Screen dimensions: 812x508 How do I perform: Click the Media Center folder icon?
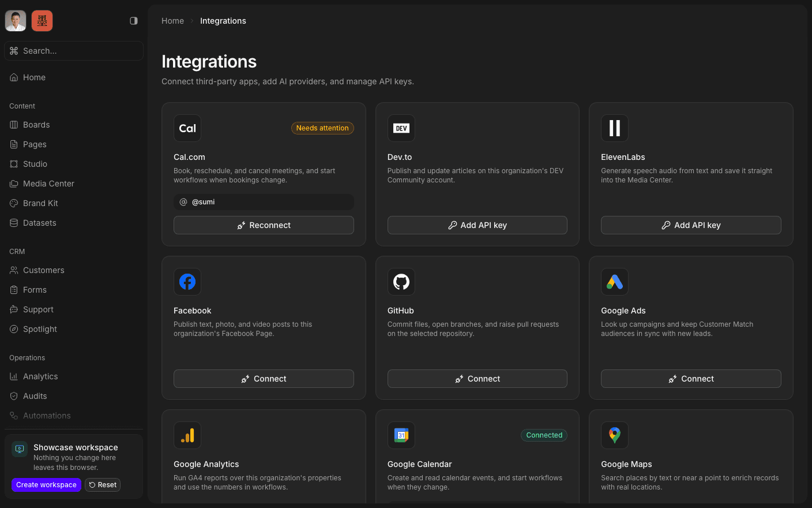(14, 184)
